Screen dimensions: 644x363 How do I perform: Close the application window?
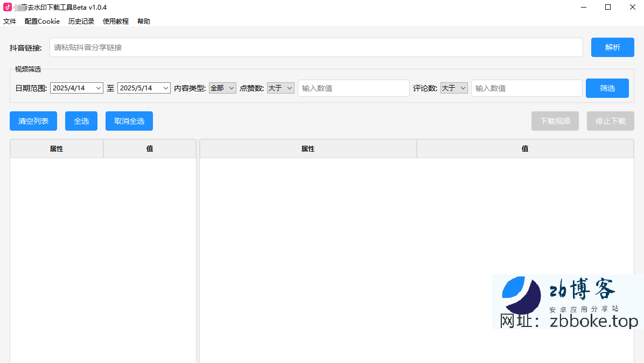point(633,7)
